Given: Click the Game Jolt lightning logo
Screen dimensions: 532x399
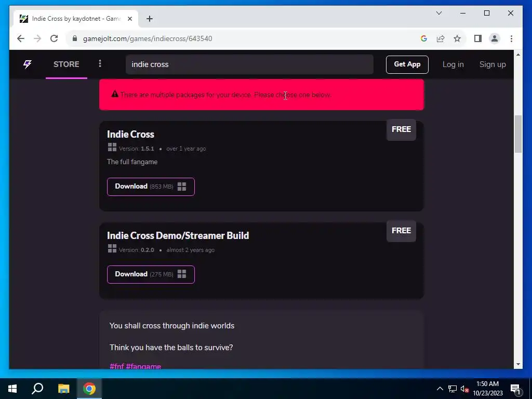Looking at the screenshot, I should click(28, 64).
